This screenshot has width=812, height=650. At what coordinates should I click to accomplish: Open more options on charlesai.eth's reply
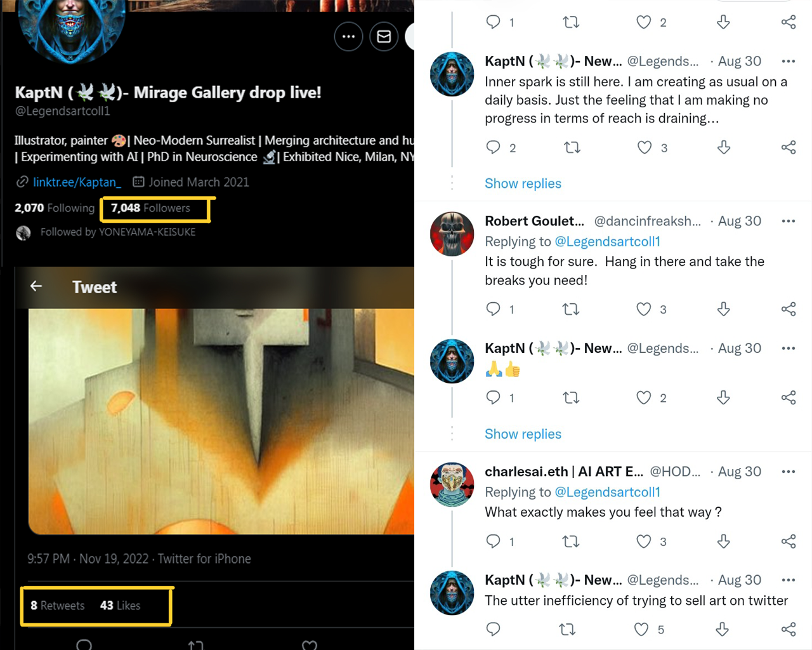(789, 472)
